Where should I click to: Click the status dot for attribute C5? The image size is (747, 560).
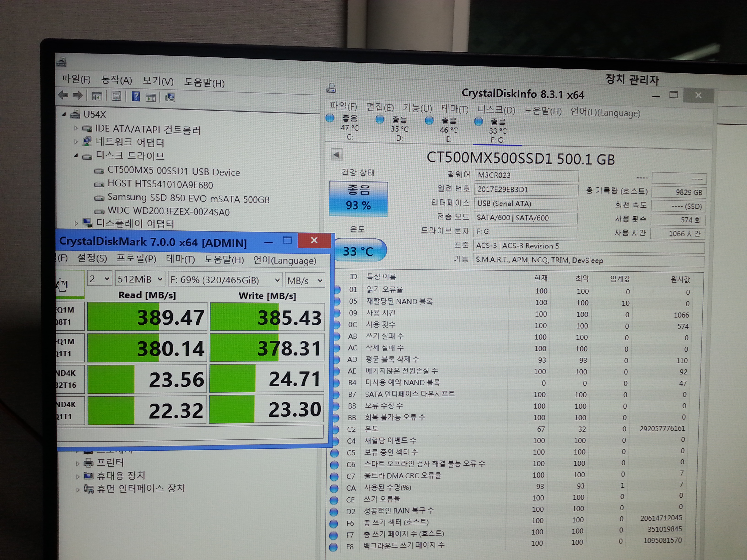[x=334, y=453]
